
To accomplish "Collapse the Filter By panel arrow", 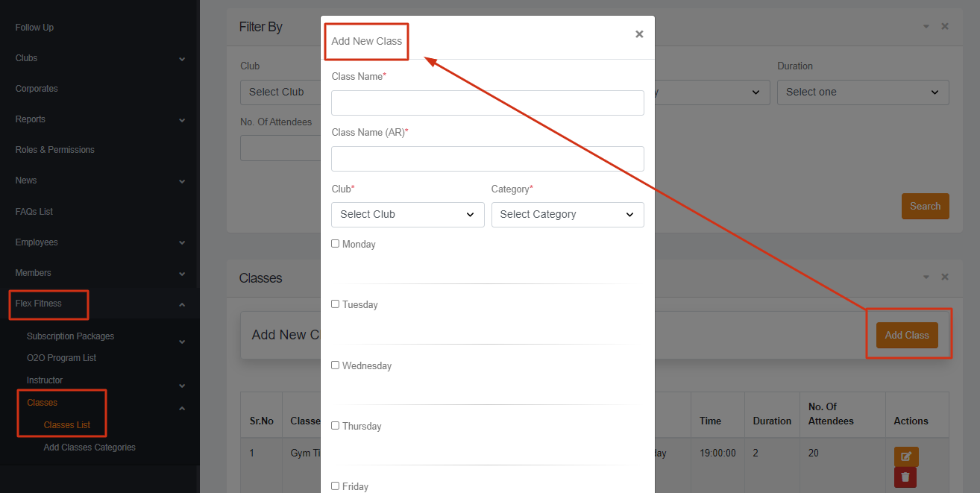I will click(x=926, y=26).
